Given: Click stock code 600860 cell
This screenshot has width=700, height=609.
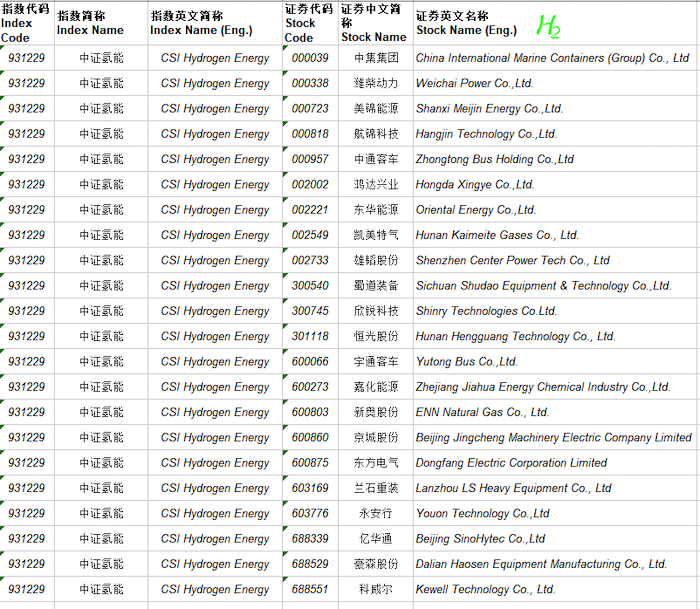Looking at the screenshot, I should coord(310,437).
